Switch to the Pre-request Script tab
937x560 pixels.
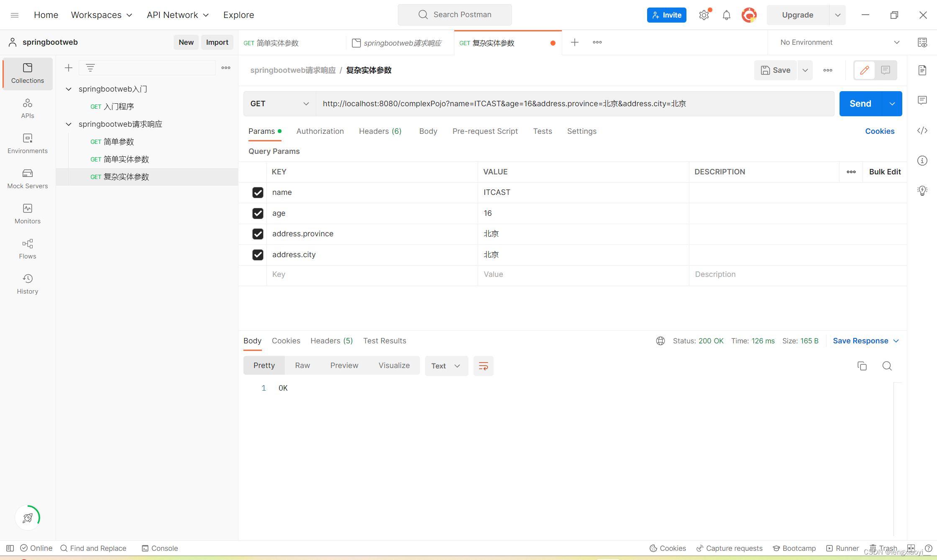(x=485, y=131)
